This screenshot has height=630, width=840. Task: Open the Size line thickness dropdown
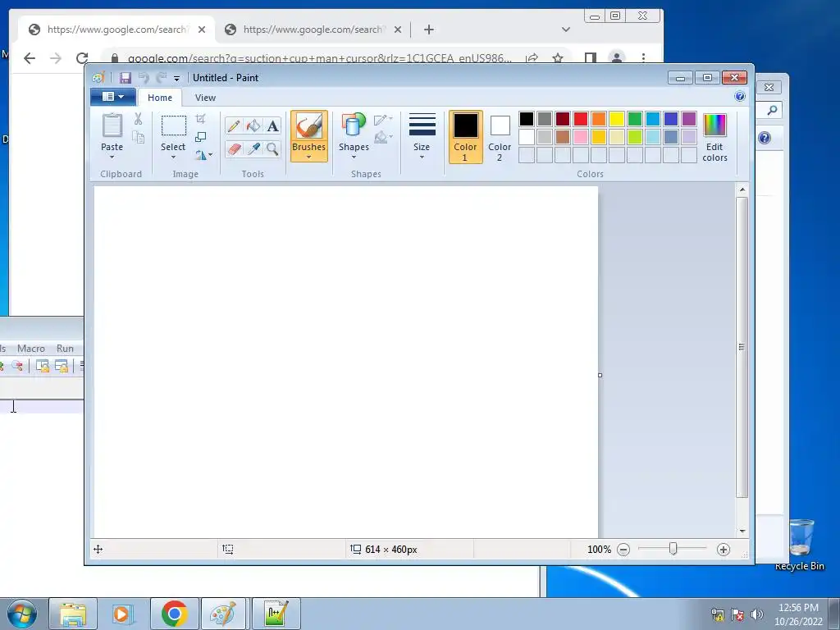(422, 137)
